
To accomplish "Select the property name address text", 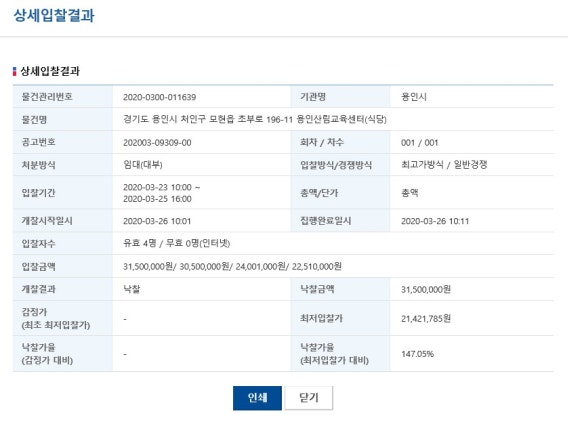I will pos(254,119).
